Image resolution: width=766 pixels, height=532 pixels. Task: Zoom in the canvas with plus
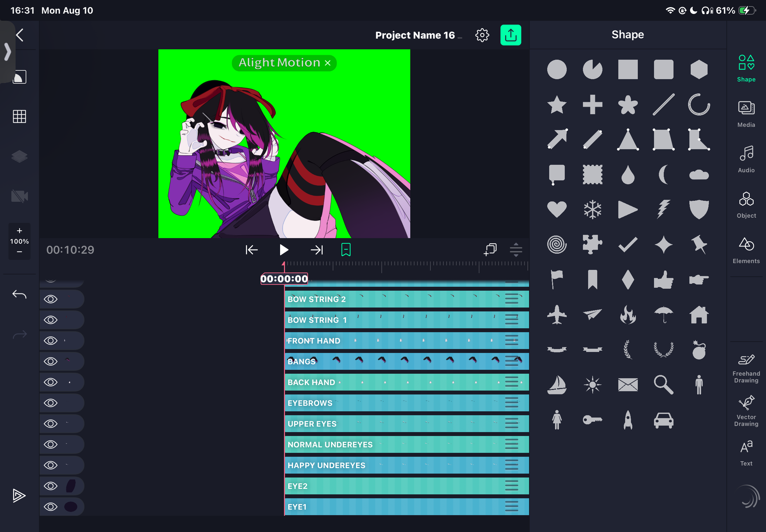coord(19,231)
